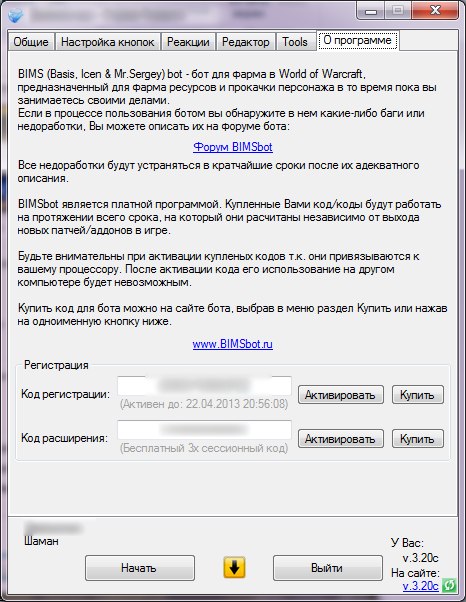Open the Форум BIMSbot link
The width and height of the screenshot is (466, 602).
233,147
